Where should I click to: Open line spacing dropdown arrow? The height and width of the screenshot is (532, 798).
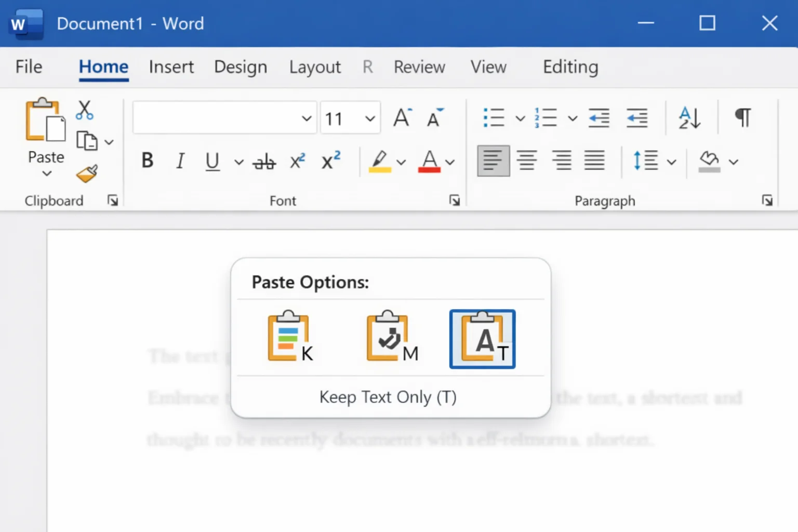click(671, 162)
